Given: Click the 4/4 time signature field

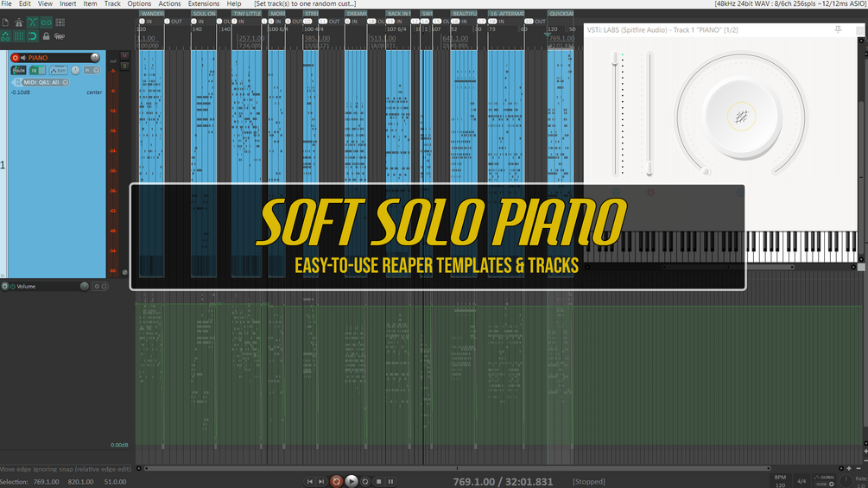Looking at the screenshot, I should [801, 481].
